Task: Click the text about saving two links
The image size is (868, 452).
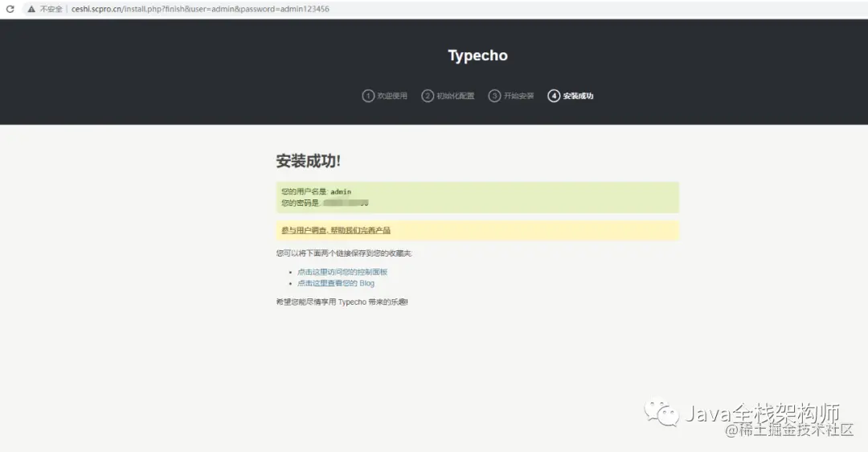Action: tap(344, 253)
